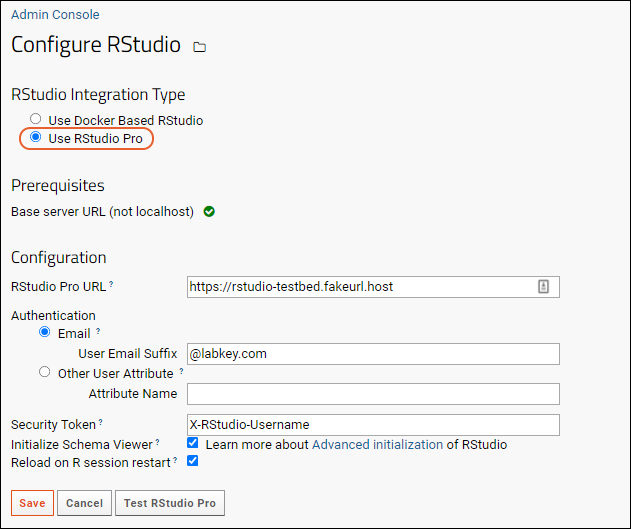Viewport: 631px width, 529px height.
Task: Select Use RStudio Pro radio button
Action: pos(35,137)
